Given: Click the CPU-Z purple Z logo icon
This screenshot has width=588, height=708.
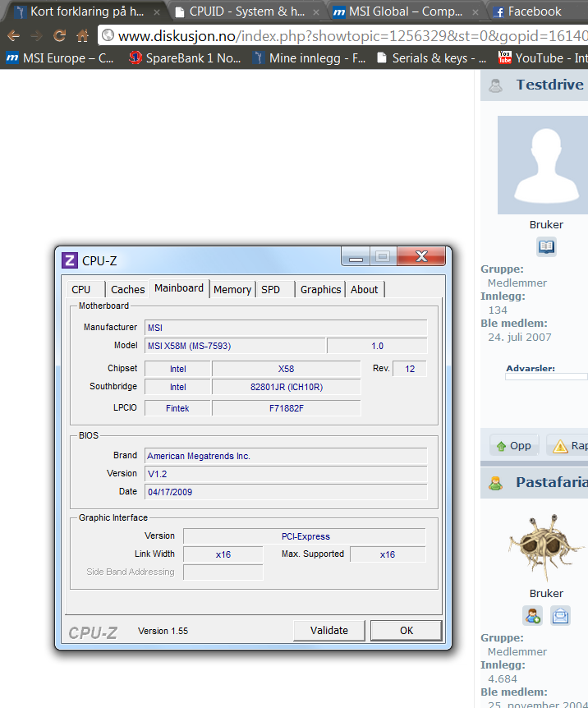Looking at the screenshot, I should pyautogui.click(x=70, y=260).
